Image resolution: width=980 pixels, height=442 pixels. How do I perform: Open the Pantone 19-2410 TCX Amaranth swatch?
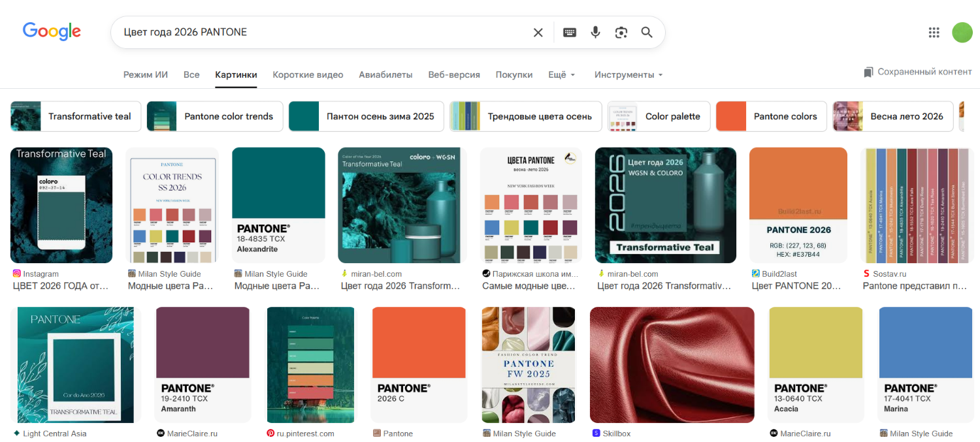(x=203, y=365)
